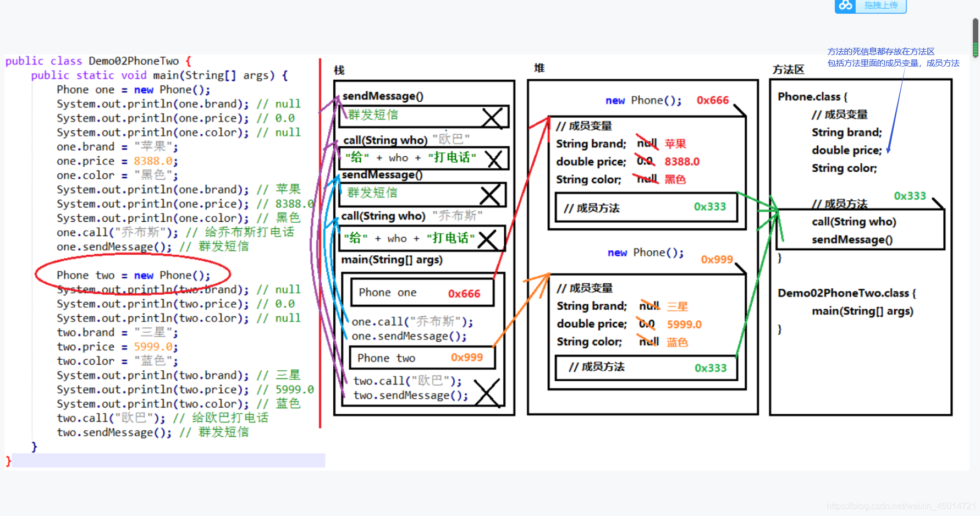Click the code line one.color = "黑色";
Screen dimensions: 980x516
117,175
